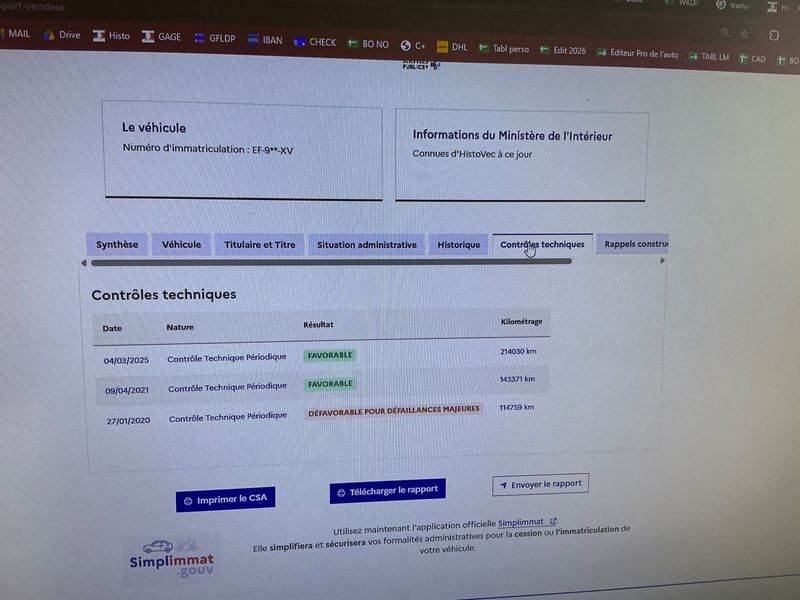This screenshot has width=800, height=600.
Task: Open the Titulaire et Titre tab
Action: point(259,244)
